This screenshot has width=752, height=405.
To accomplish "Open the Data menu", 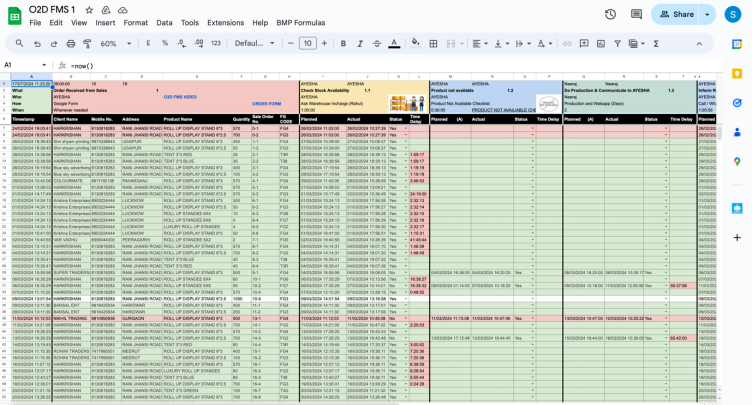I will pyautogui.click(x=164, y=23).
